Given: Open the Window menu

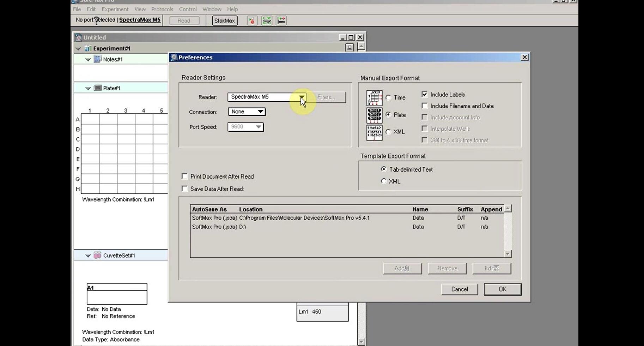Looking at the screenshot, I should coord(212,9).
